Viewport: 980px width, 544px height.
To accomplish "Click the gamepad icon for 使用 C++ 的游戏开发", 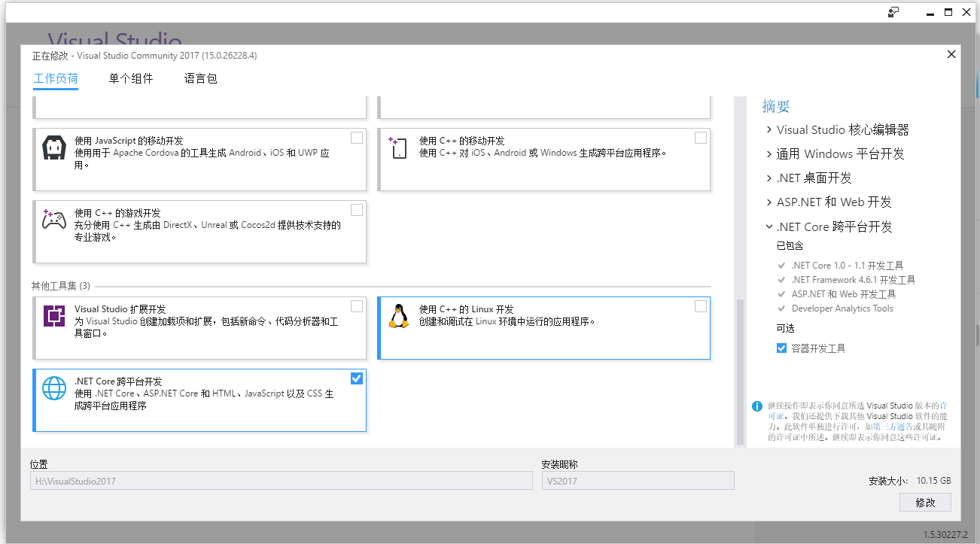I will pos(54,220).
